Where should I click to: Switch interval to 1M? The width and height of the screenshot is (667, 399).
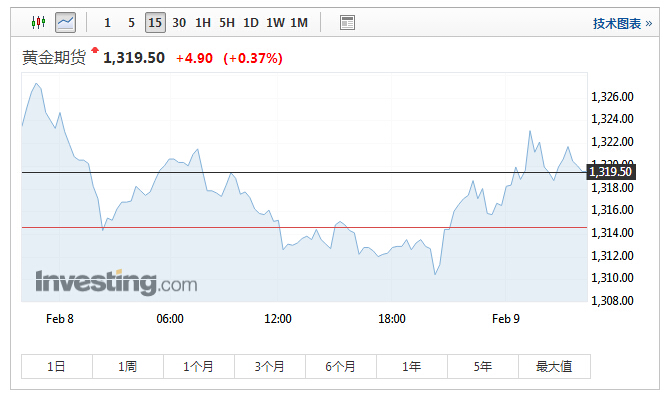point(299,23)
